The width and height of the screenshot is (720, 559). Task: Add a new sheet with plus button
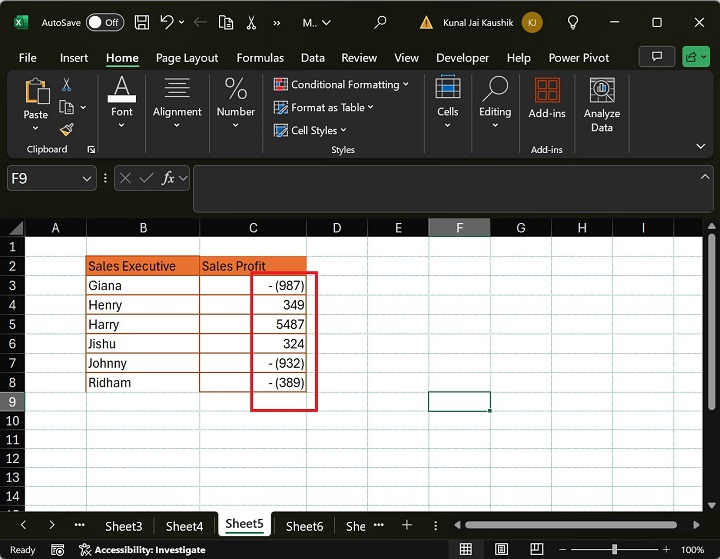coord(407,525)
